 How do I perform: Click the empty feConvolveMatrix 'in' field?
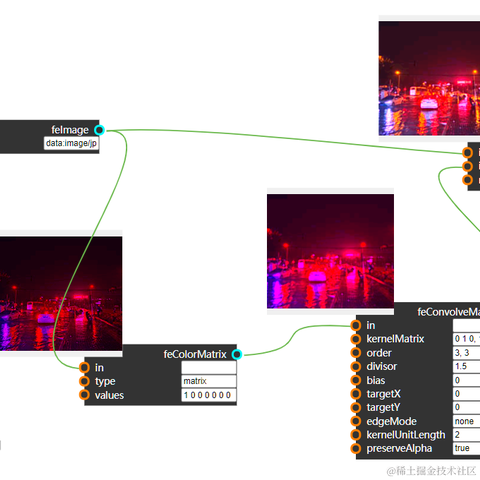coord(466,325)
